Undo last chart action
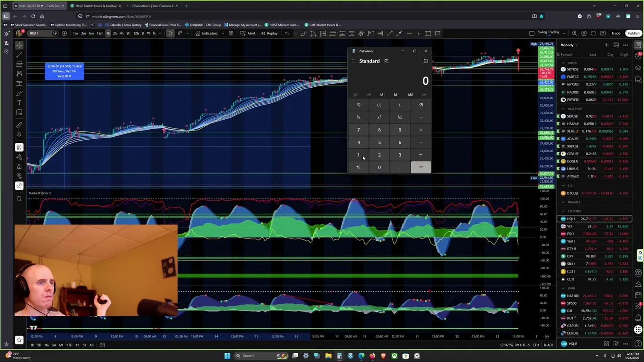Viewport: 644px width, 362px height. [287, 33]
